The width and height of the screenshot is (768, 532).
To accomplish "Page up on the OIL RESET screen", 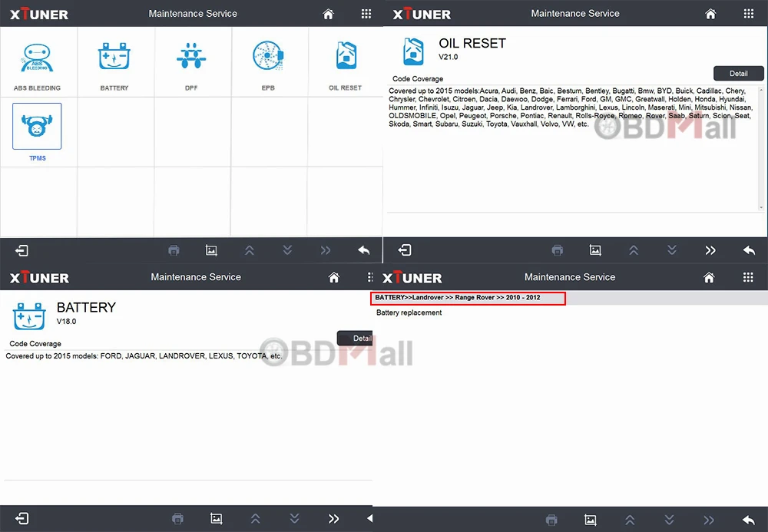I will tap(634, 250).
